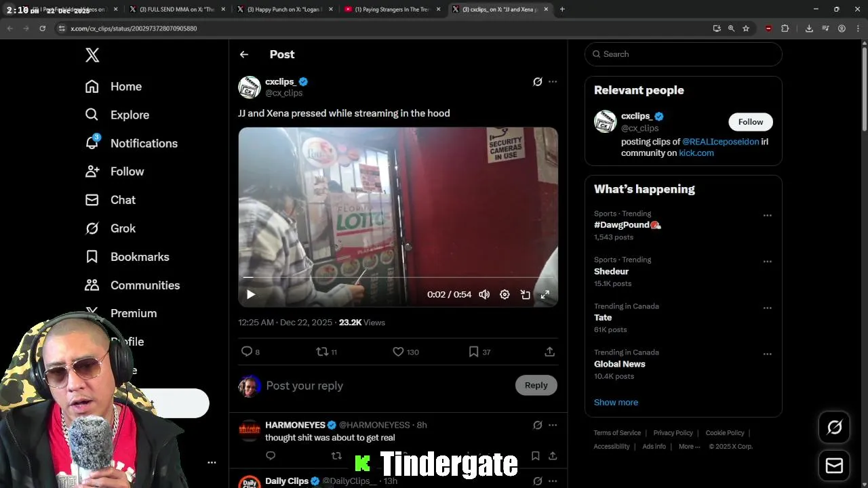This screenshot has height=488, width=868.
Task: Open Follow in the sidebar
Action: [114, 171]
